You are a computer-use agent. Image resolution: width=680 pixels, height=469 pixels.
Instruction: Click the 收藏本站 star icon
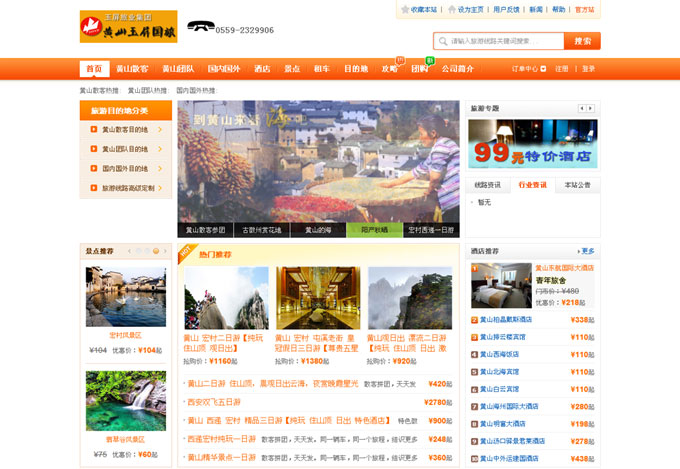(406, 9)
